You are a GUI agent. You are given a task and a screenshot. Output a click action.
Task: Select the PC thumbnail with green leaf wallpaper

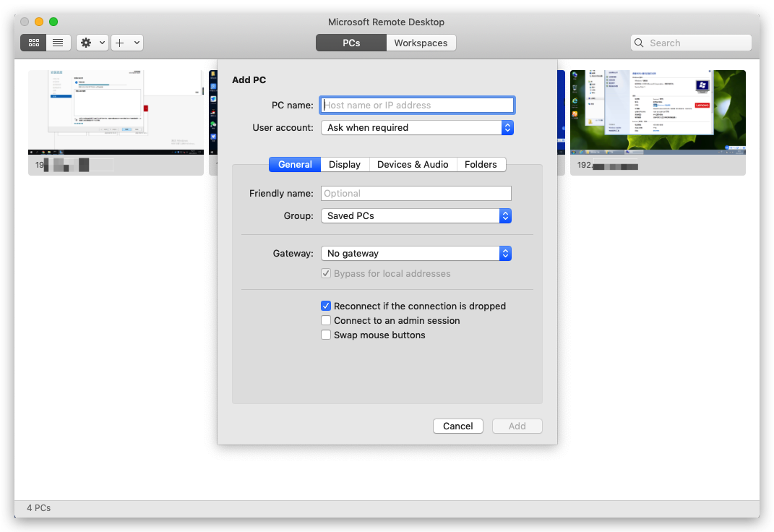pos(658,122)
